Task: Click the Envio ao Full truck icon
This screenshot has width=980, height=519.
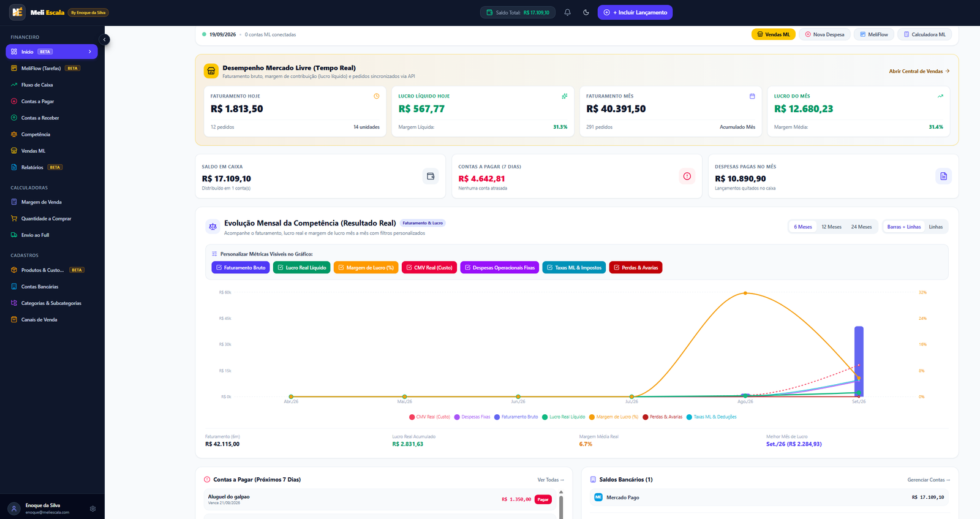Action: [14, 235]
